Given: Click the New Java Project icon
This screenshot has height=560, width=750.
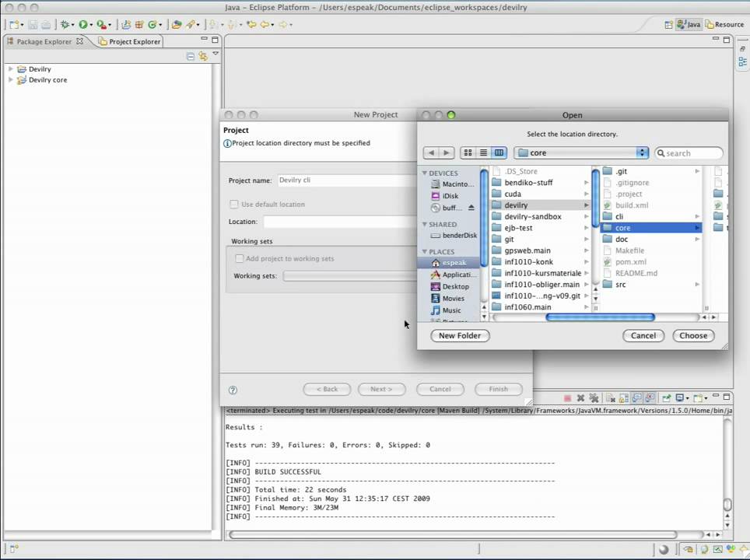Looking at the screenshot, I should click(x=126, y=24).
